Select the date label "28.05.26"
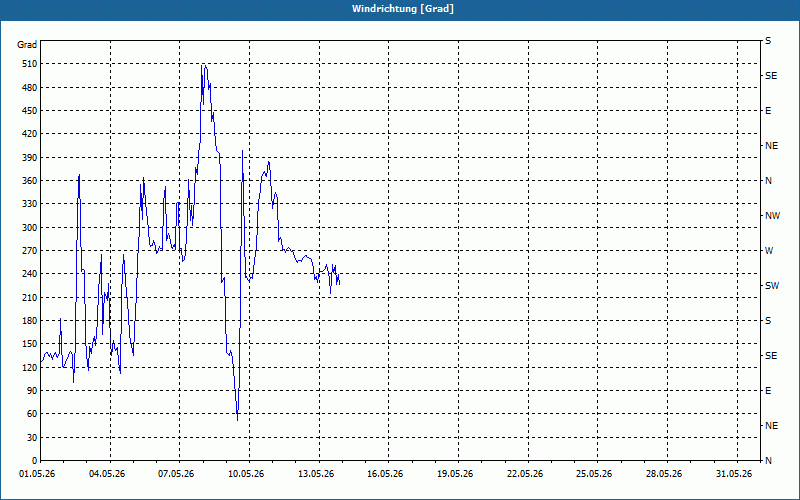Viewport: 800px width, 500px height. 664,474
